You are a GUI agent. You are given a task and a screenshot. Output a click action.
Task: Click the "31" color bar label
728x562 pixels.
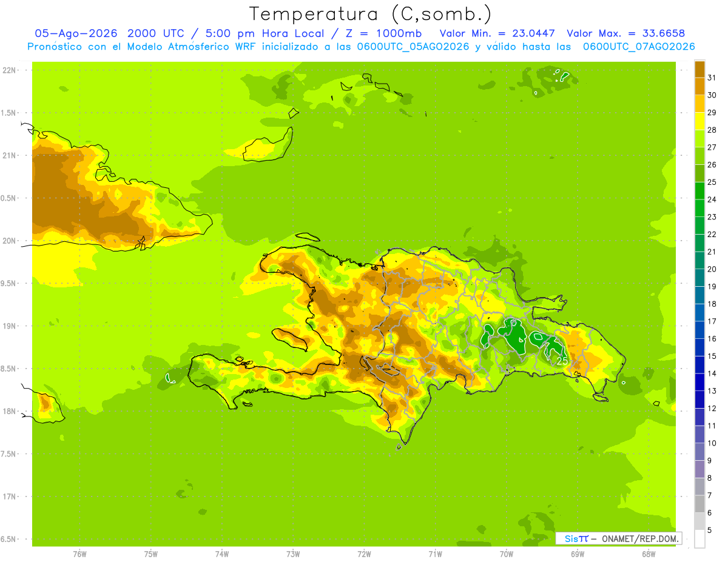pos(712,78)
